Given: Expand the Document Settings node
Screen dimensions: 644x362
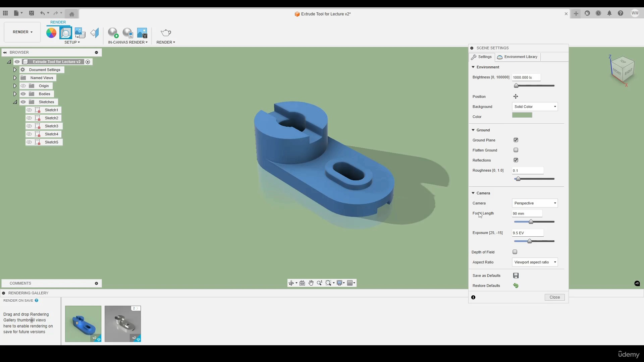Looking at the screenshot, I should coord(15,70).
